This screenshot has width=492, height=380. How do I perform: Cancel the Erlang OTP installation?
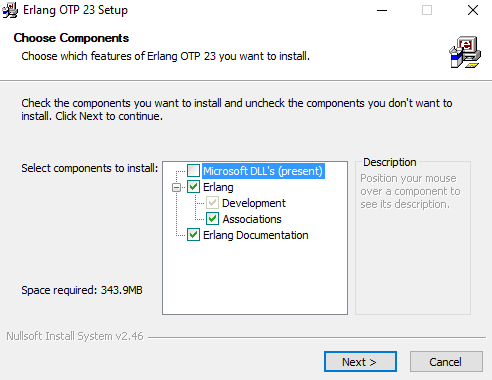point(446,362)
